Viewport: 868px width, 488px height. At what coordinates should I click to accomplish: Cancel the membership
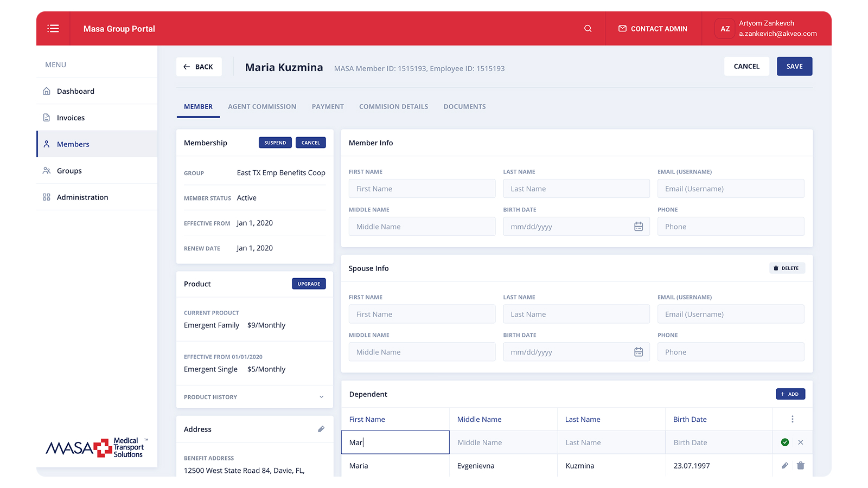point(311,143)
